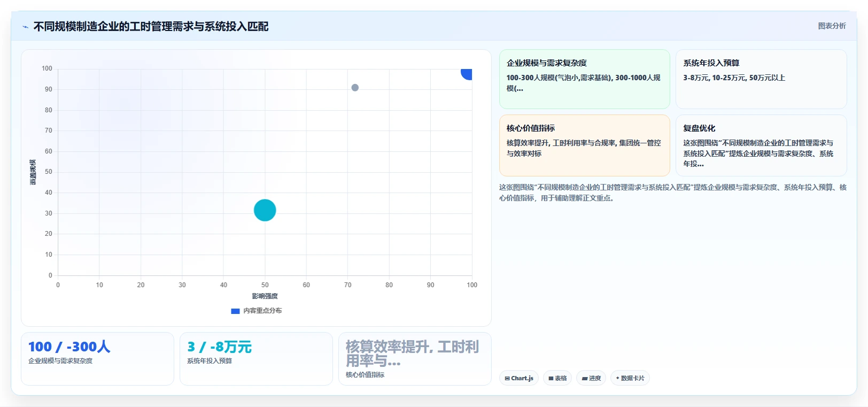Click the small gray bubble in the chart
Image resolution: width=868 pixels, height=407 pixels.
(355, 88)
